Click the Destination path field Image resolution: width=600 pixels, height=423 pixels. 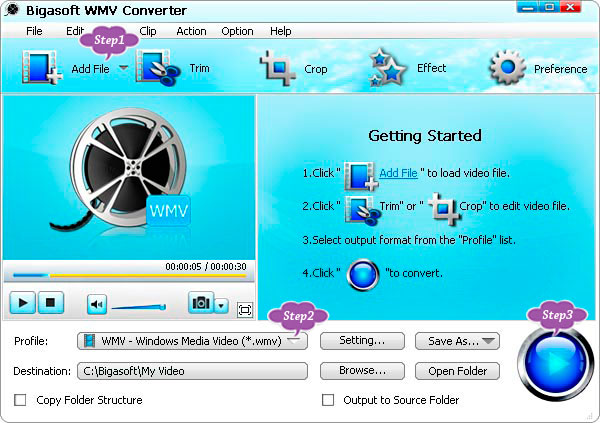(x=192, y=371)
